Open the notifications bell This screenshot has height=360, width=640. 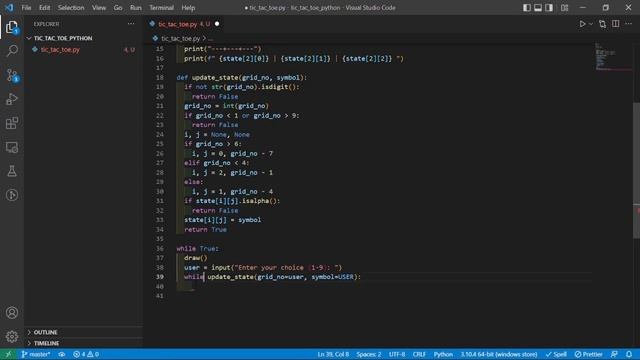point(629,354)
